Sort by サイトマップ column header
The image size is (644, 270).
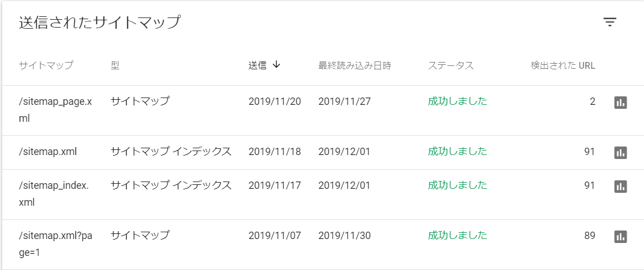[x=46, y=65]
